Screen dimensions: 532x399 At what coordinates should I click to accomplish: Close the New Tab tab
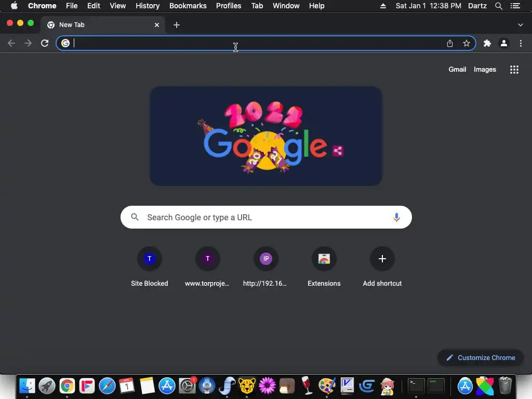click(157, 25)
